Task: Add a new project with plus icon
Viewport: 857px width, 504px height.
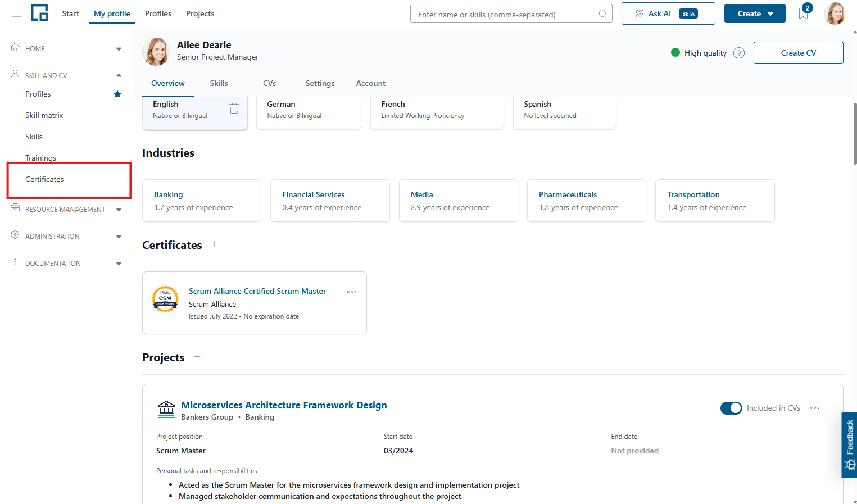Action: click(197, 357)
